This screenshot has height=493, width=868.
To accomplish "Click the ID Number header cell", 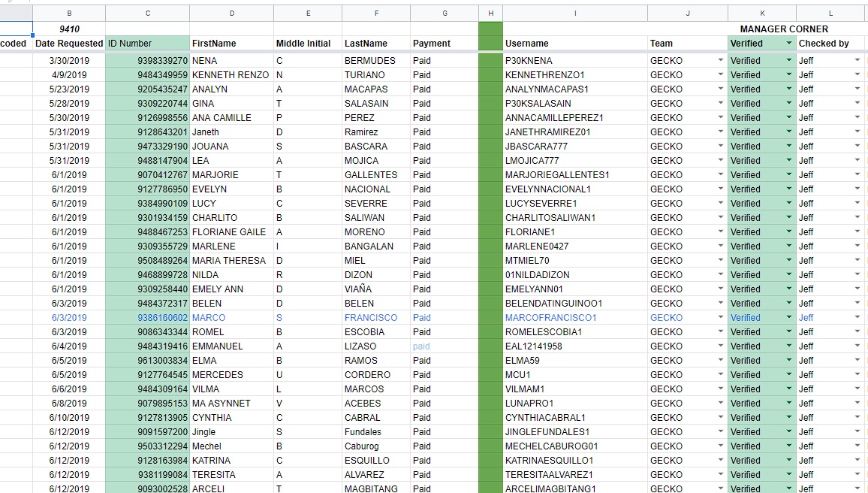I will (x=148, y=43).
